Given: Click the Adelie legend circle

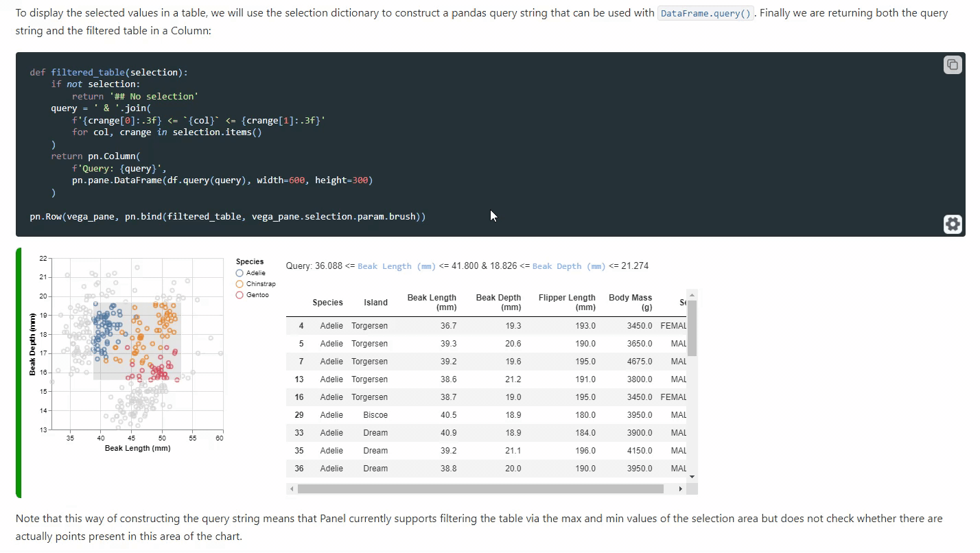Looking at the screenshot, I should (240, 273).
